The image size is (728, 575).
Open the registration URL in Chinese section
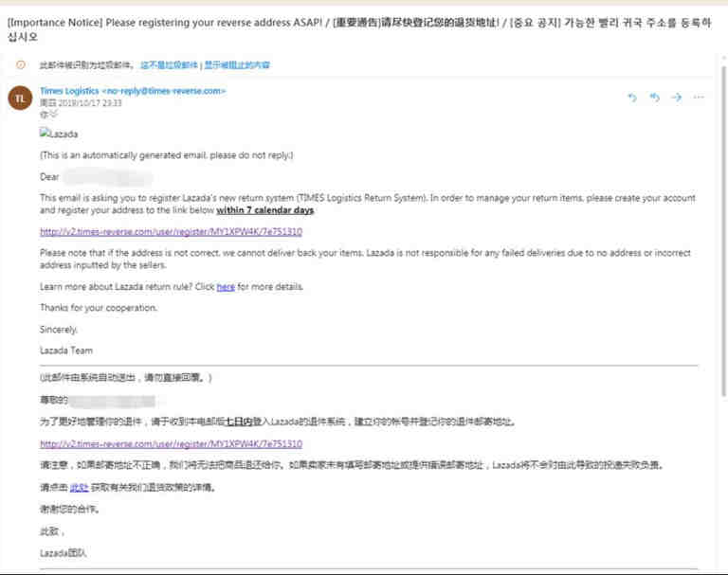coord(171,443)
